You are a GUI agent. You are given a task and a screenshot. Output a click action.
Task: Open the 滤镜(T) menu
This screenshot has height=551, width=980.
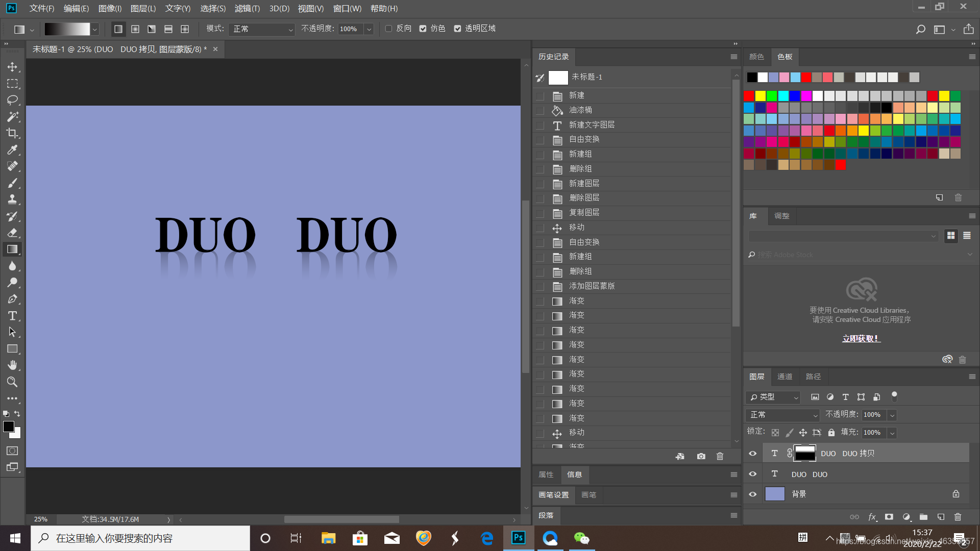pos(247,8)
